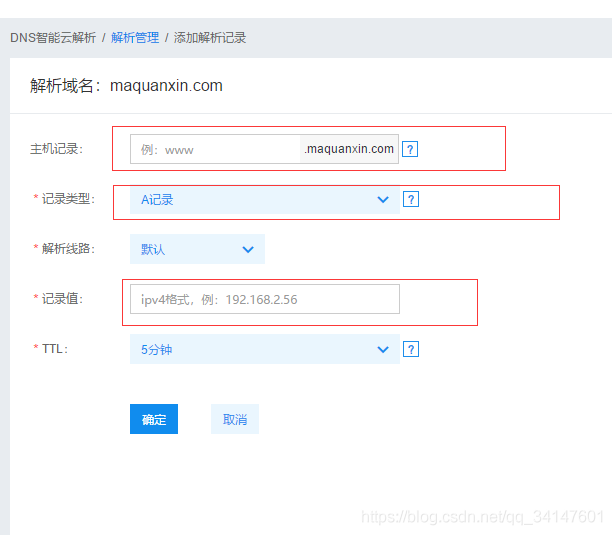Go to 解析管理 in the breadcrumb
This screenshot has height=535, width=612.
coord(135,38)
